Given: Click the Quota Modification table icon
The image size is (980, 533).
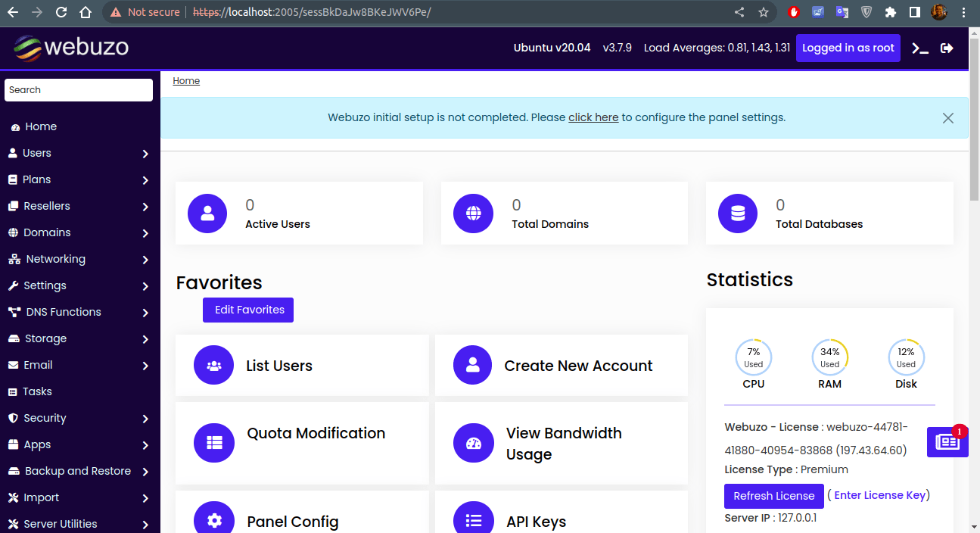Looking at the screenshot, I should click(x=214, y=443).
